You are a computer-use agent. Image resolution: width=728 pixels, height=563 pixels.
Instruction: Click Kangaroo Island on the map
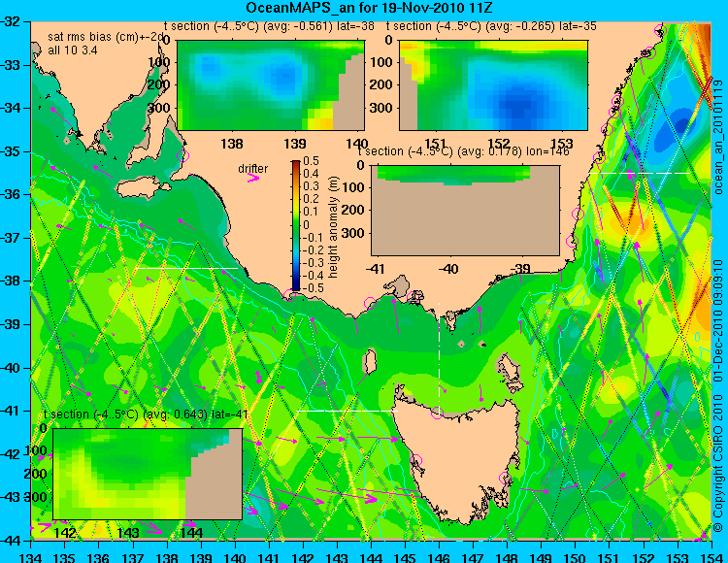click(144, 189)
